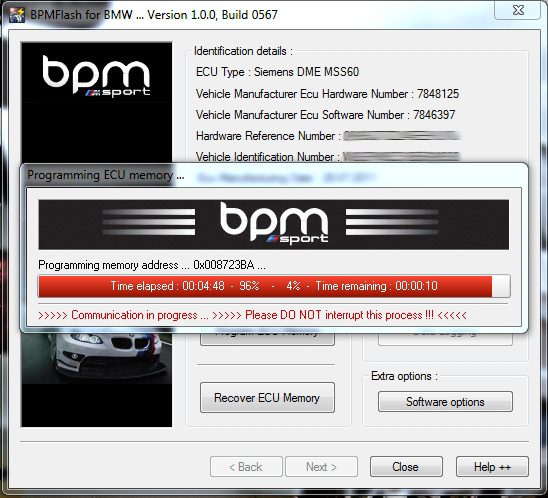The height and width of the screenshot is (498, 548).
Task: Click the BPMFlash title bar app icon
Action: [17, 15]
